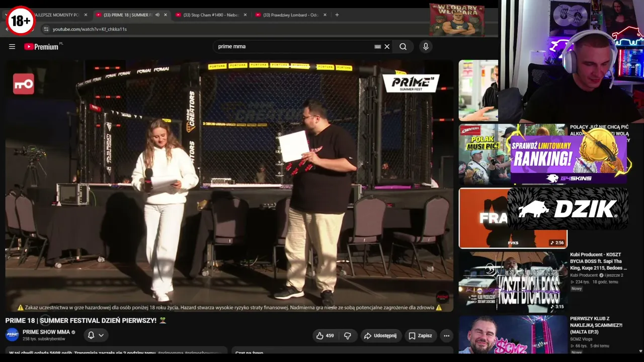This screenshot has width=644, height=362.
Task: Open a new browser tab
Action: (x=337, y=15)
